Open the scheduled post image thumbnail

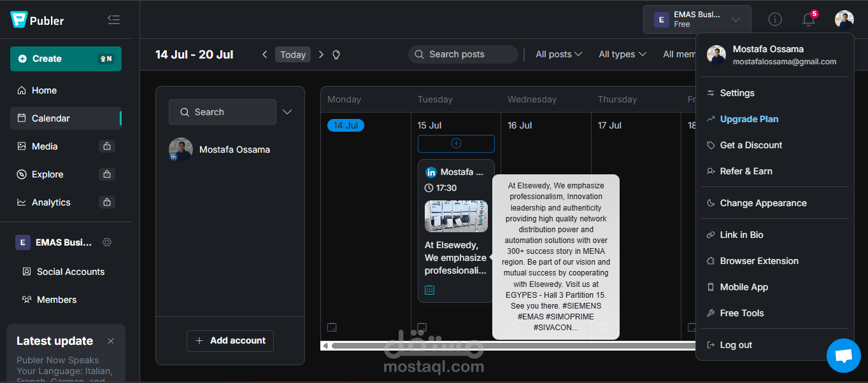(456, 216)
